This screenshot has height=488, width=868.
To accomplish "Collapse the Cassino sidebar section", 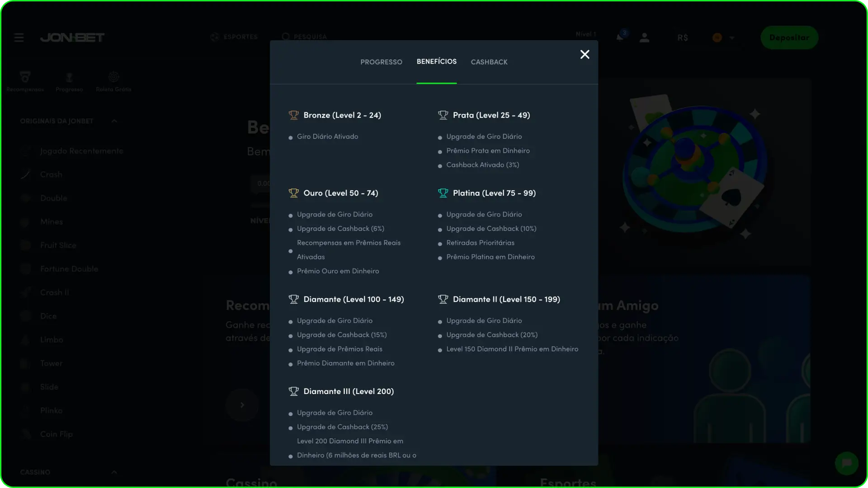I will 114,472.
